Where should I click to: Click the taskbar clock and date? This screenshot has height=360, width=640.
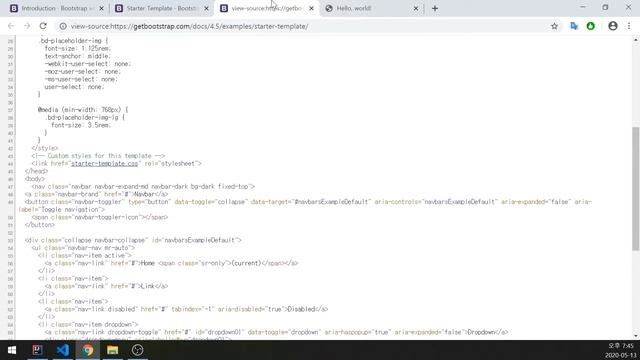(620, 351)
